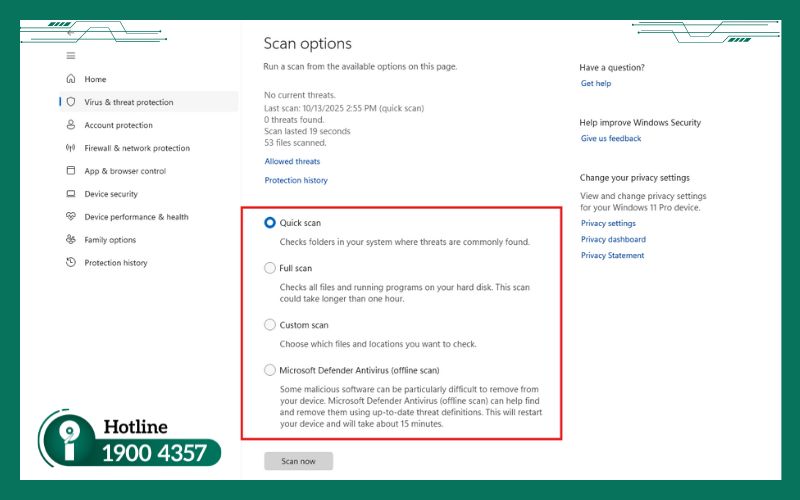Click the Home icon in sidebar
This screenshot has width=800, height=500.
click(x=71, y=79)
